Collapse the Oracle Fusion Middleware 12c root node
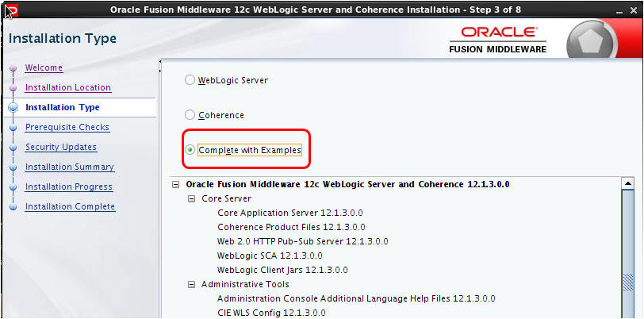Screen dimensions: 644x319 tap(176, 185)
